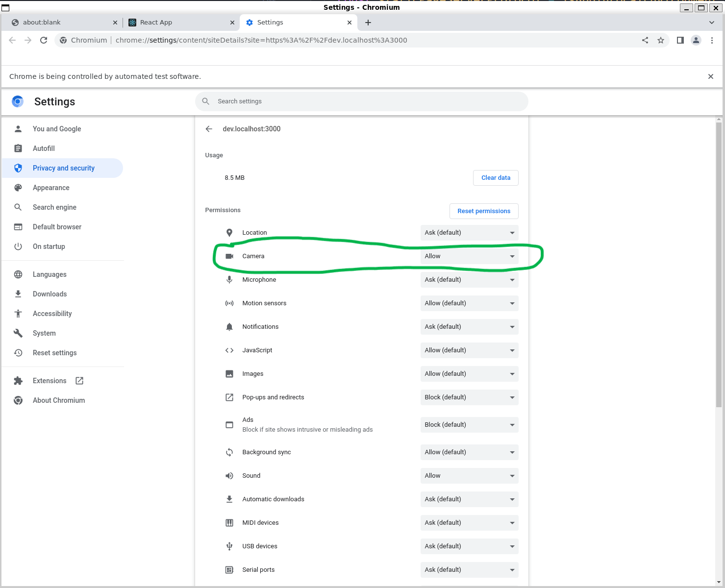
Task: Open the Sound permission dropdown
Action: (469, 476)
